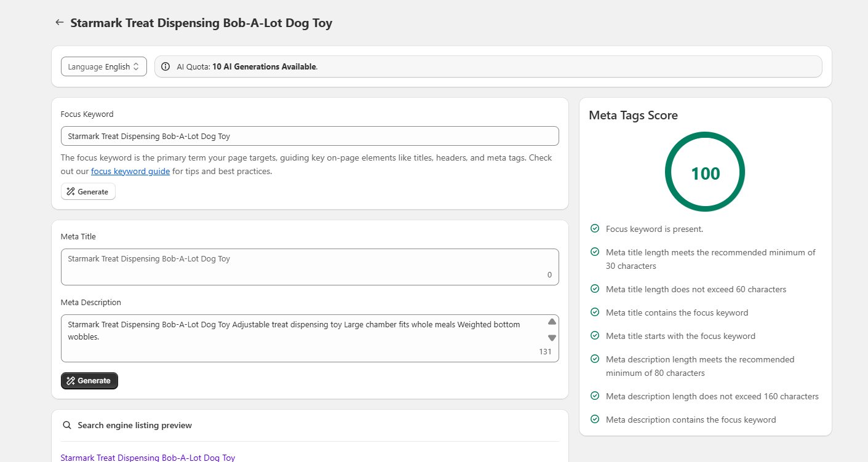Click check icon for 'Meta title starts with the focus keyword'
Image resolution: width=868 pixels, height=462 pixels.
(x=595, y=335)
